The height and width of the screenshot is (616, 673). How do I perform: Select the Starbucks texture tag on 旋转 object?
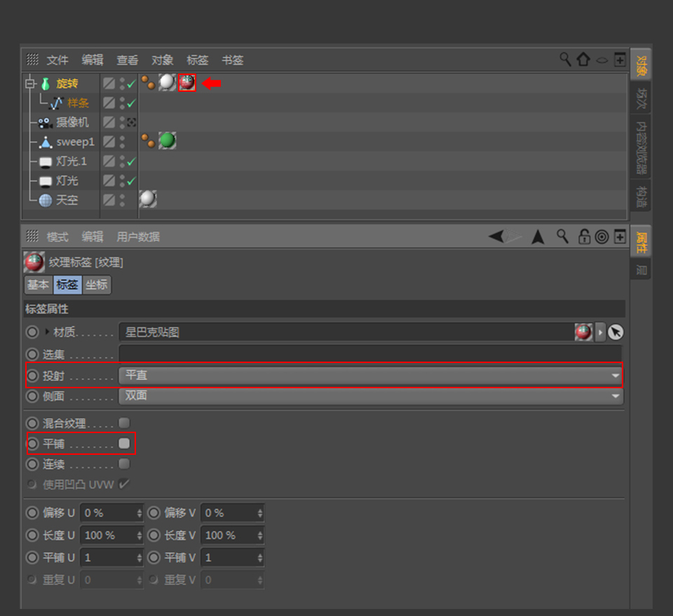click(186, 83)
